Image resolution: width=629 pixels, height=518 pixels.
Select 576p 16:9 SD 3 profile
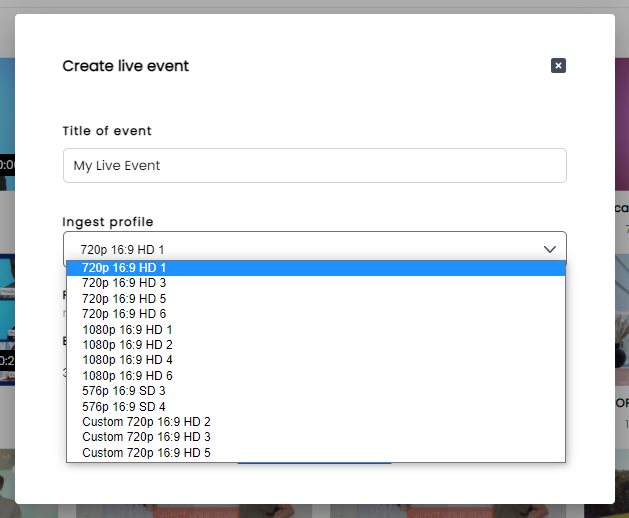click(316, 391)
